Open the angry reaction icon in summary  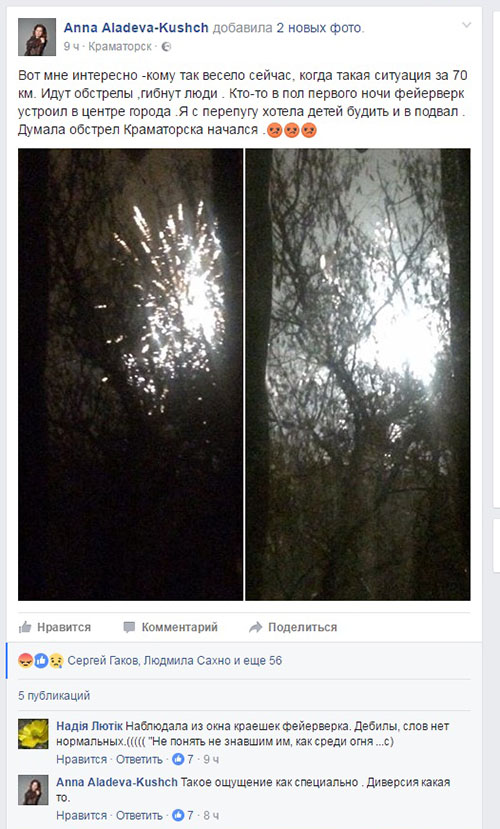(x=25, y=660)
